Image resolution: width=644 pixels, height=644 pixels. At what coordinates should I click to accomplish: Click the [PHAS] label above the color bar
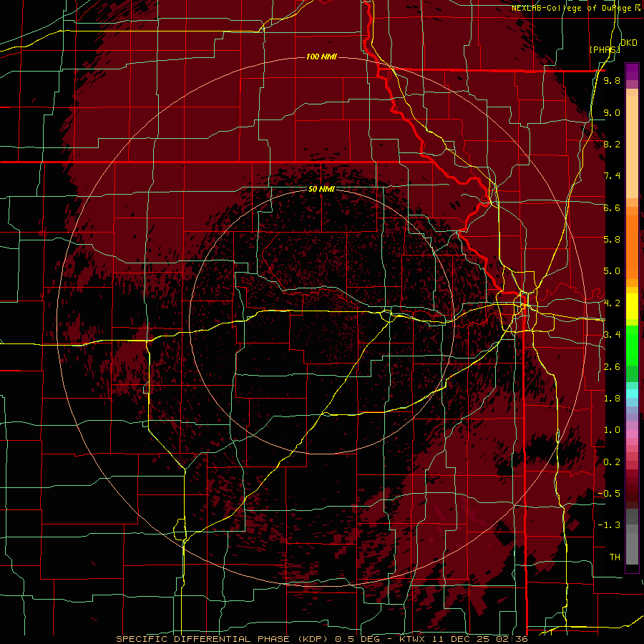tap(605, 49)
